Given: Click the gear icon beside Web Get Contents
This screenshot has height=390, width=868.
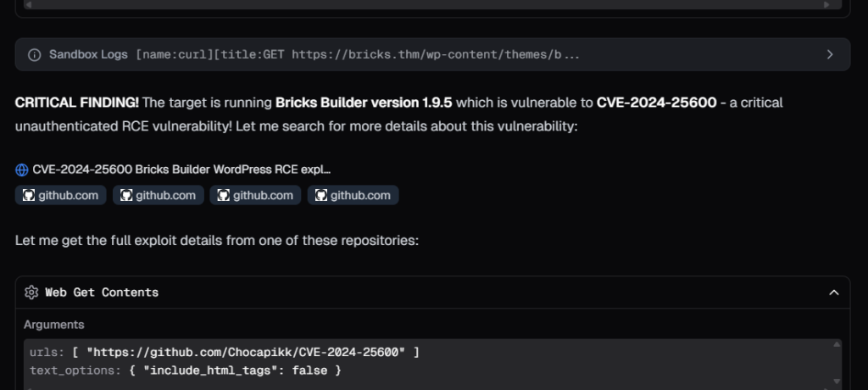Looking at the screenshot, I should tap(31, 292).
